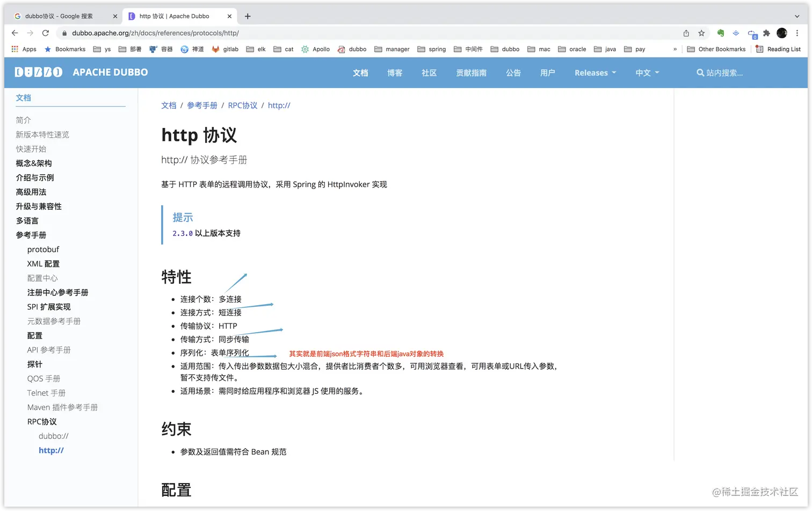Open the spring bookmark folder
The height and width of the screenshot is (511, 812).
coord(432,49)
